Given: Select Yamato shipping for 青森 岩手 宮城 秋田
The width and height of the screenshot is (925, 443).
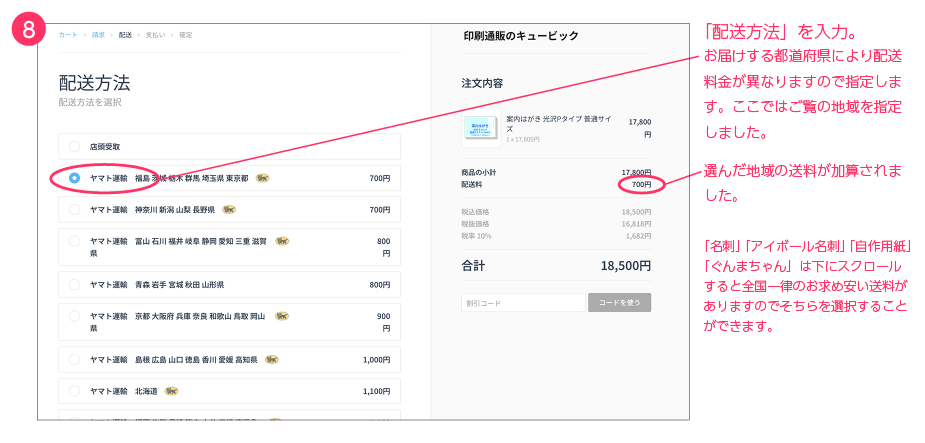Looking at the screenshot, I should coord(74,284).
